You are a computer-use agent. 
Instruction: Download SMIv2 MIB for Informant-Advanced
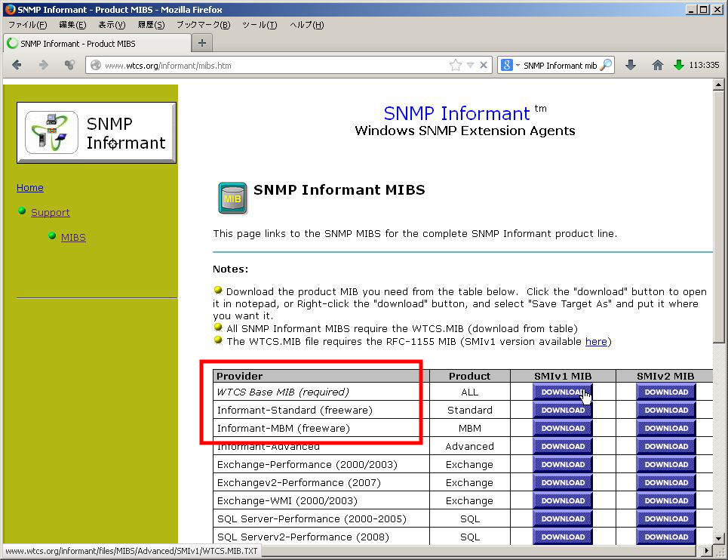[x=666, y=446]
